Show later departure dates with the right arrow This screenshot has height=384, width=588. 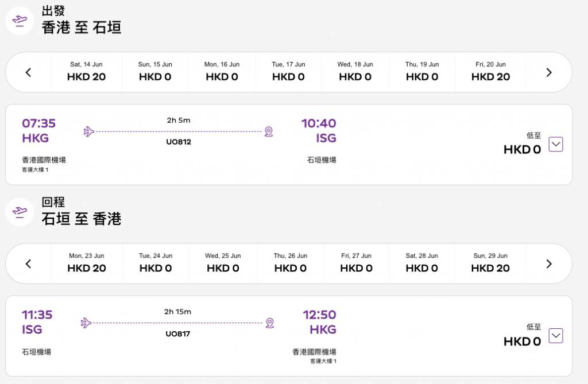coord(548,72)
